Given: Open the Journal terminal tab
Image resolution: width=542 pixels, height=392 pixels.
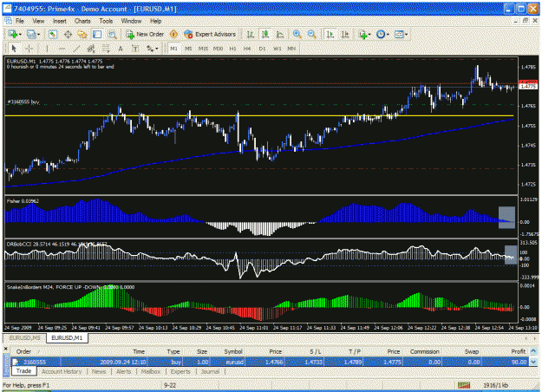Looking at the screenshot, I should click(210, 371).
